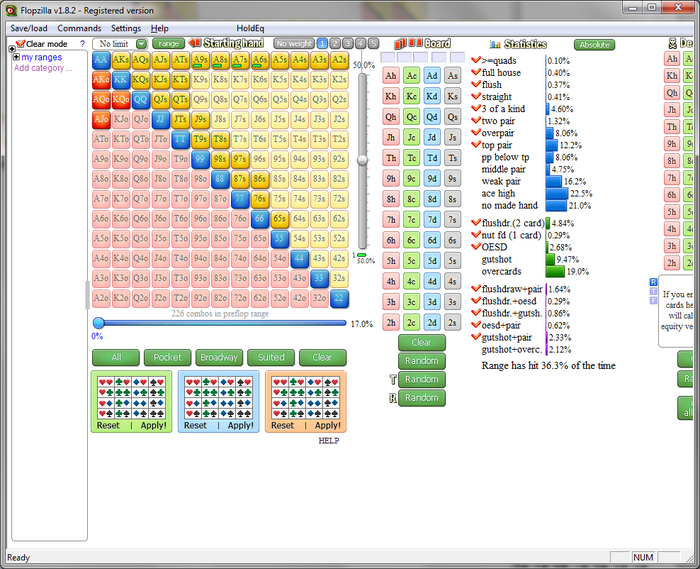The image size is (700, 569).
Task: Toggle the Absolute statistics button
Action: 594,45
